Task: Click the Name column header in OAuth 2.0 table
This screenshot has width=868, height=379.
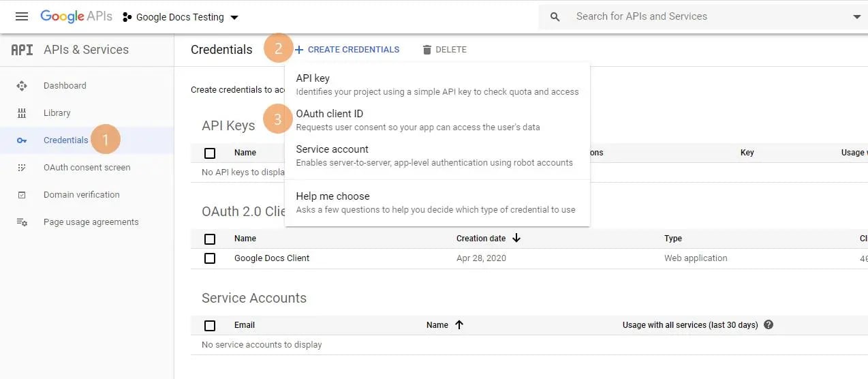Action: [245, 239]
